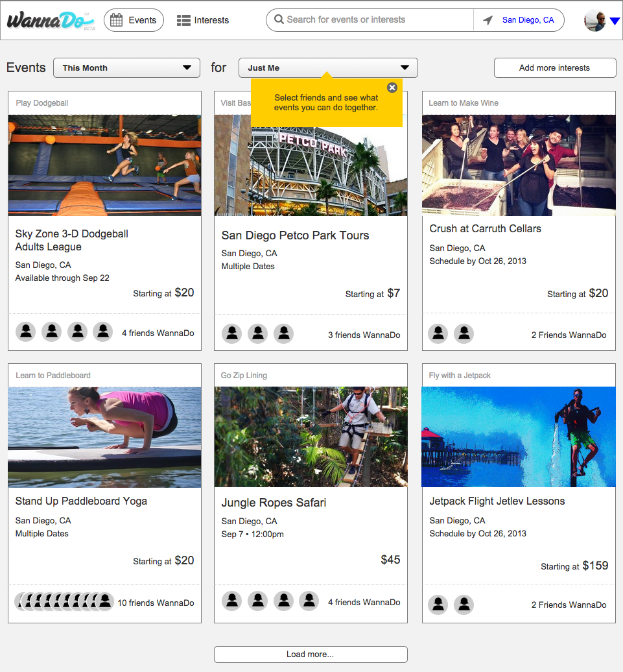The width and height of the screenshot is (623, 672).
Task: Open the Go Zip Lining label
Action: (x=244, y=376)
